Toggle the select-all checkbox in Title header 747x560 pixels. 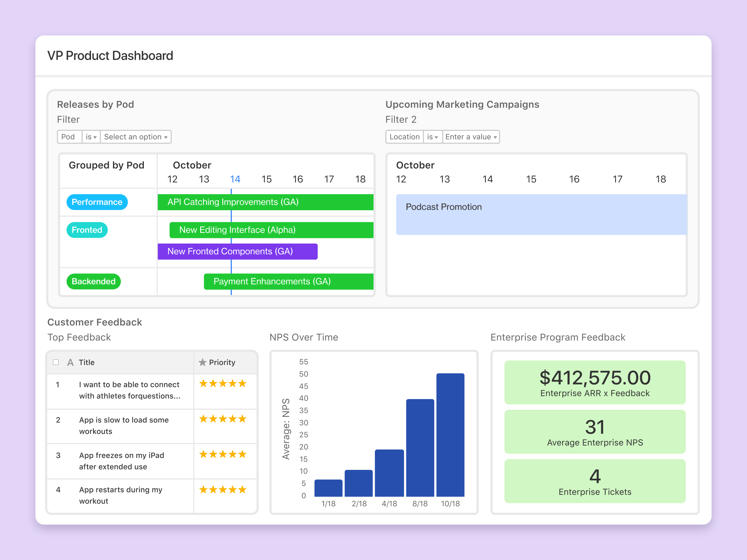(56, 362)
